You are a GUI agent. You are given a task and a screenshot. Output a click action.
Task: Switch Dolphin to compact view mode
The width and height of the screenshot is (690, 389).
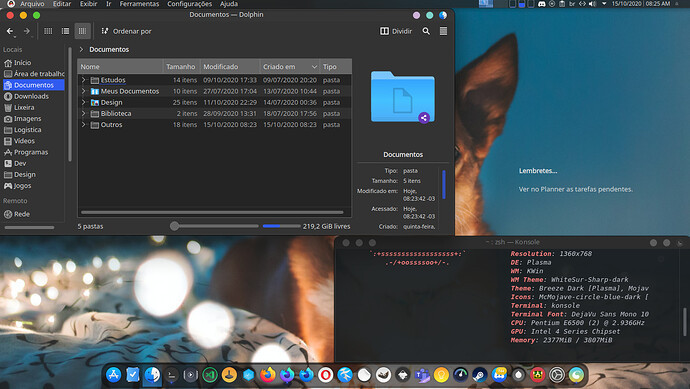pyautogui.click(x=65, y=31)
